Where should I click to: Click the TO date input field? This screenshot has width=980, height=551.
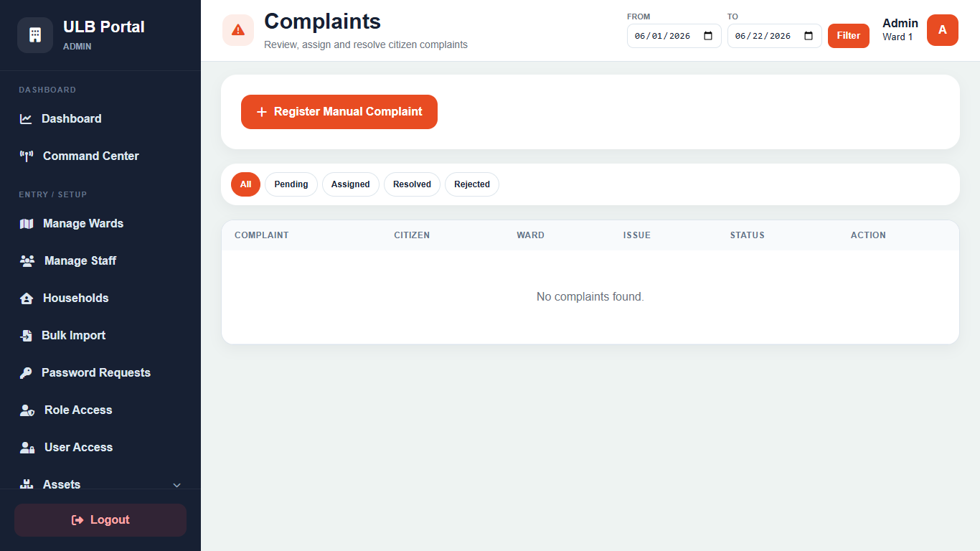coord(775,36)
